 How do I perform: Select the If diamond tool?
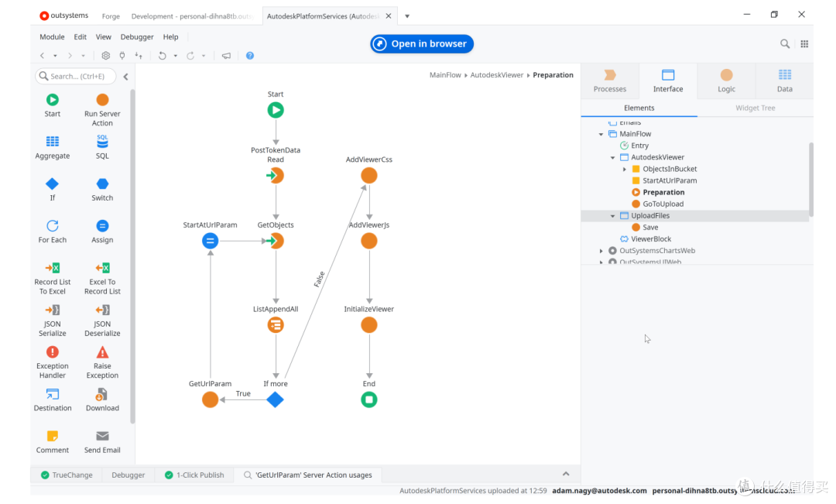(x=53, y=190)
